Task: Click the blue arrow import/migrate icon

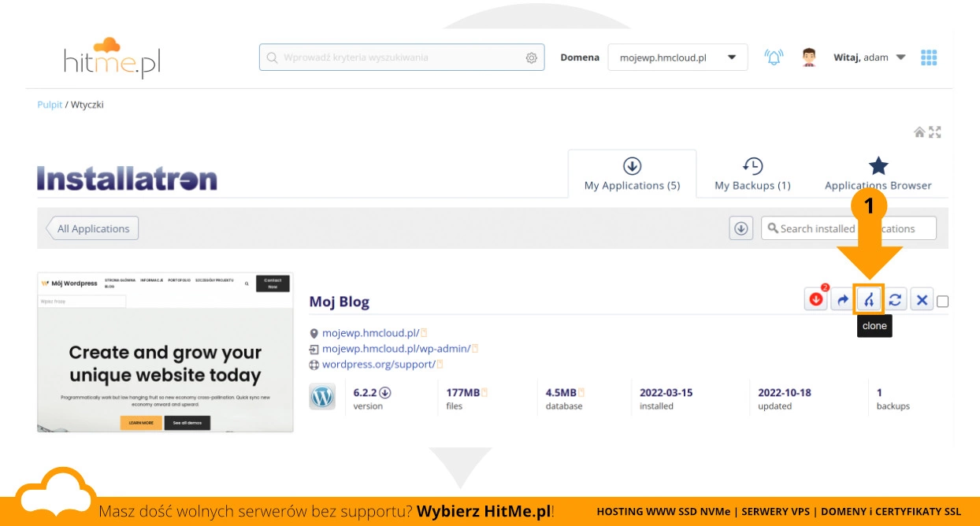Action: (x=842, y=300)
